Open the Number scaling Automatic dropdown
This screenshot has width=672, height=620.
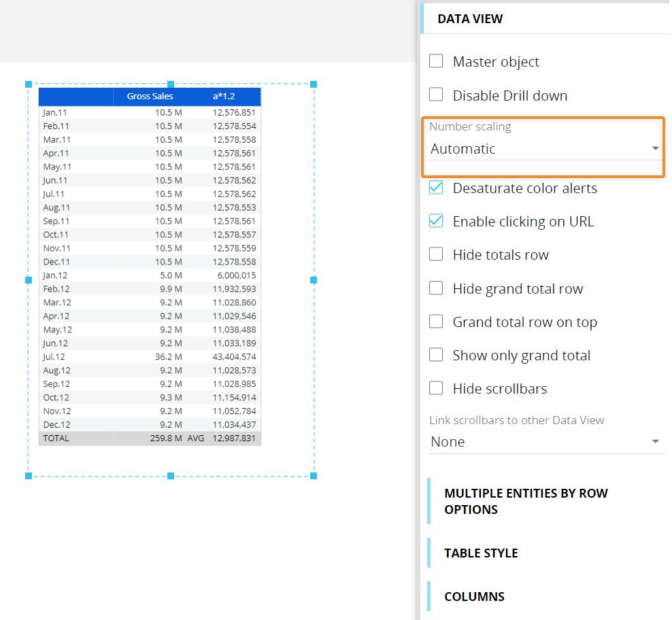coord(544,149)
